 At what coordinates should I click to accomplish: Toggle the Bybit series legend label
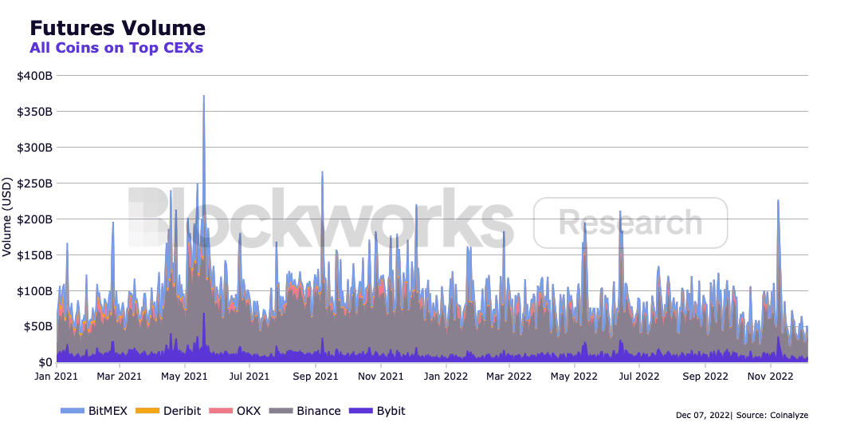[x=391, y=412]
